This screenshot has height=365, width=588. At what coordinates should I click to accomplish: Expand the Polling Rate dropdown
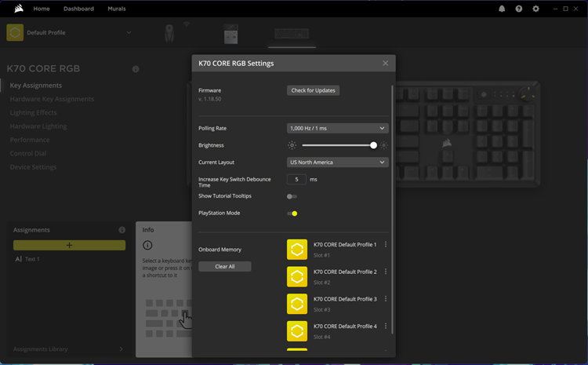[x=337, y=128]
